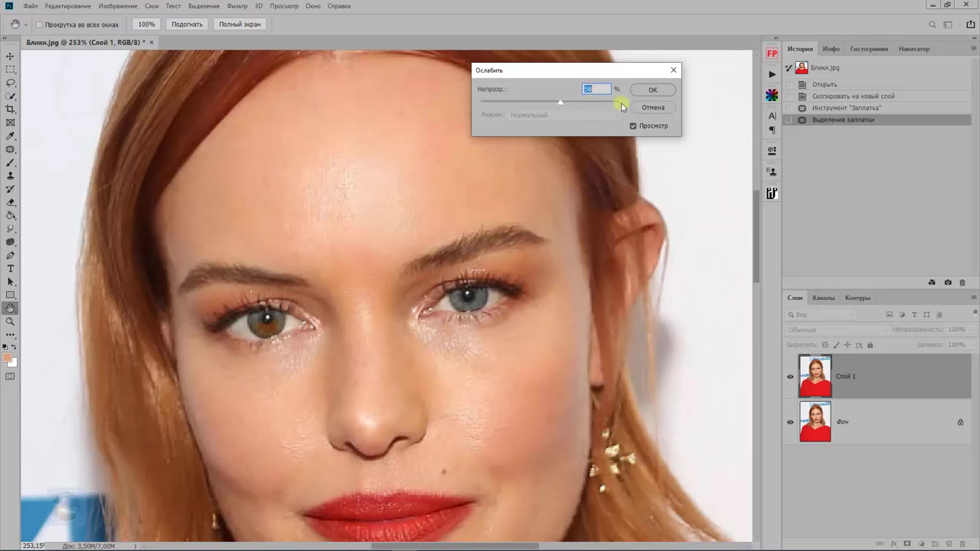Image resolution: width=980 pixels, height=551 pixels.
Task: Select the Paint Bucket tool
Action: (11, 216)
